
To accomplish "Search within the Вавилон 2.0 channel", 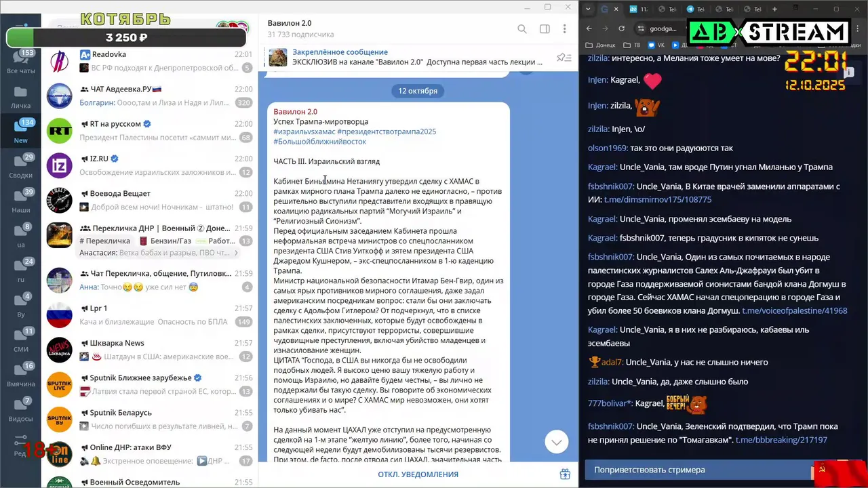I will click(x=522, y=29).
